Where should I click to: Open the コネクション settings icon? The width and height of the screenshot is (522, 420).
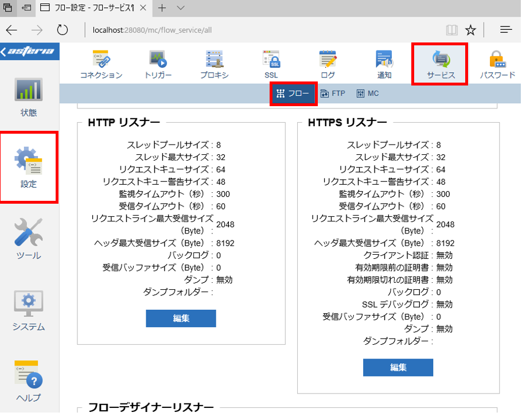click(x=101, y=64)
